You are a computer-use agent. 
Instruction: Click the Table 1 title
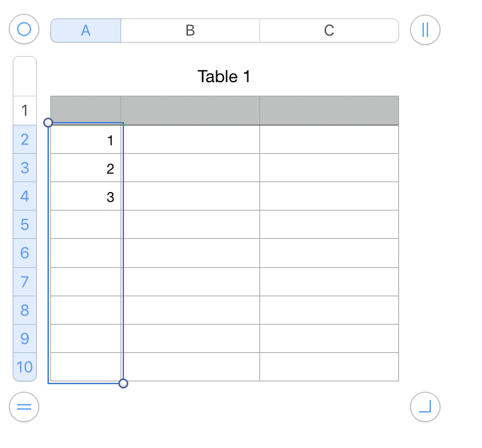point(224,77)
